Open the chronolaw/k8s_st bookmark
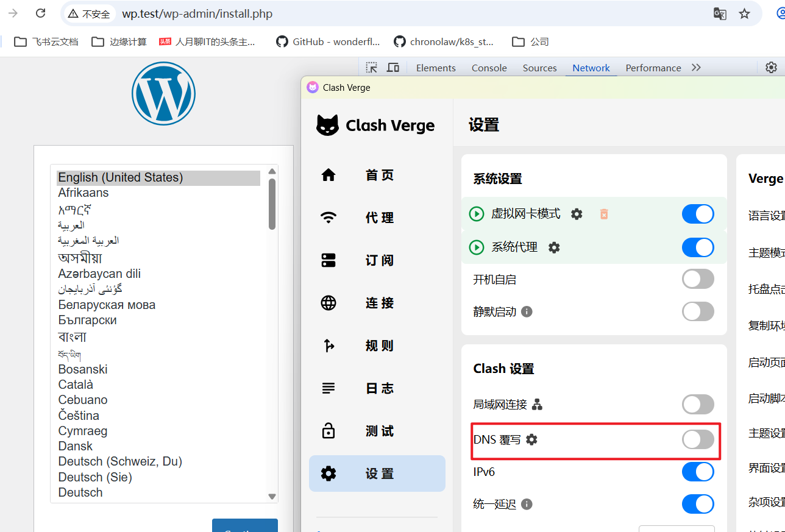The image size is (785, 532). coord(444,41)
